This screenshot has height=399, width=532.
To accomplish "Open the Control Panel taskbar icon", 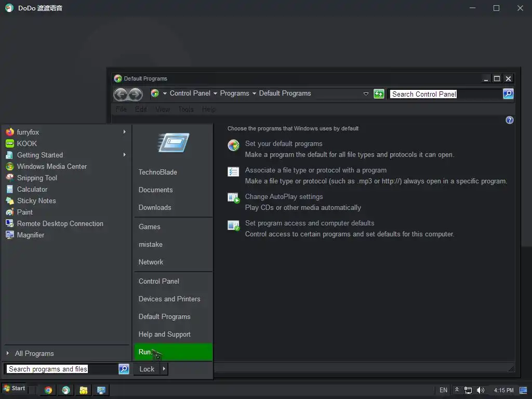I will (x=101, y=390).
